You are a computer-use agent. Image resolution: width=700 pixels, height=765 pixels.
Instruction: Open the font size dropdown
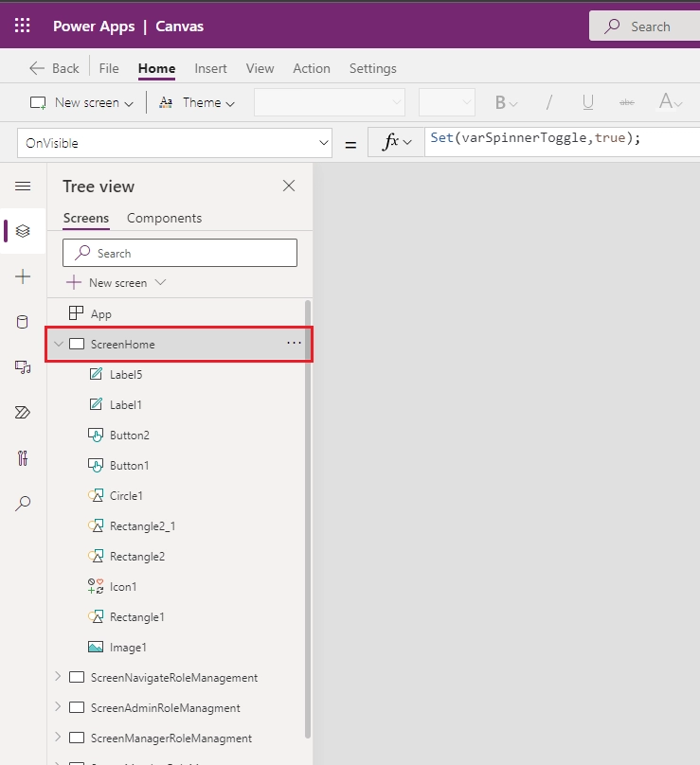[x=447, y=102]
